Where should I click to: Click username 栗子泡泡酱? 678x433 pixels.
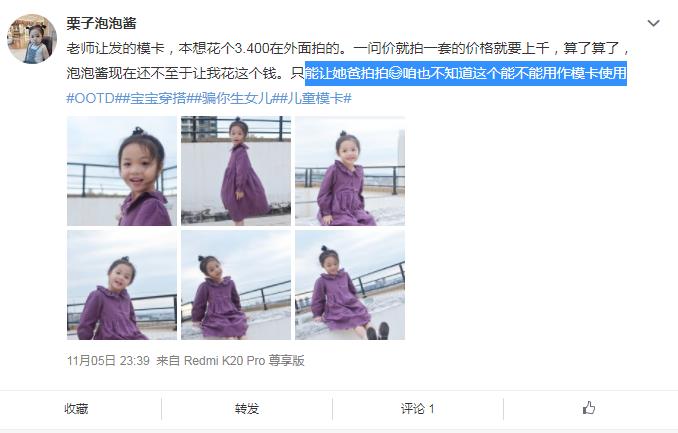pyautogui.click(x=101, y=23)
